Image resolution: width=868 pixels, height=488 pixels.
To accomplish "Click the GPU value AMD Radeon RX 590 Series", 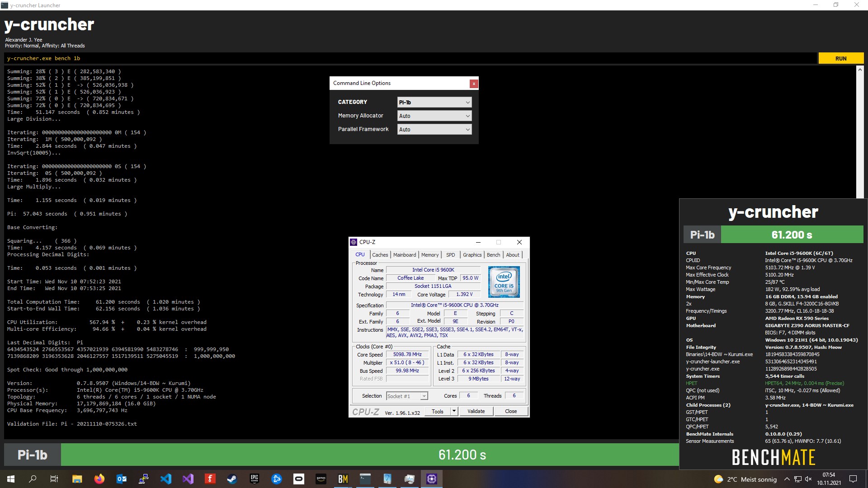I will pos(797,318).
